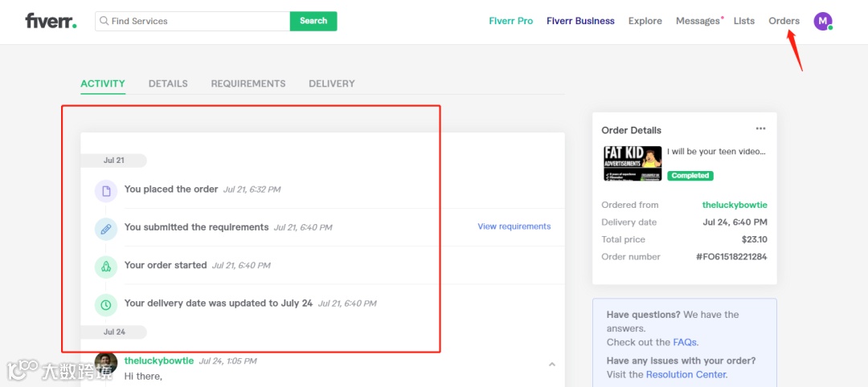The width and height of the screenshot is (868, 387).
Task: Open Lists in top navigation
Action: pos(744,21)
